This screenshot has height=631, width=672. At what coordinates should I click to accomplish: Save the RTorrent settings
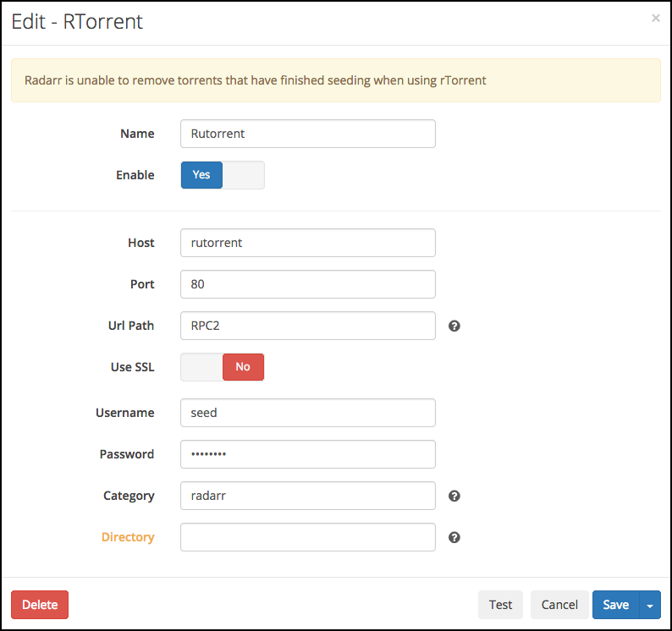(615, 605)
